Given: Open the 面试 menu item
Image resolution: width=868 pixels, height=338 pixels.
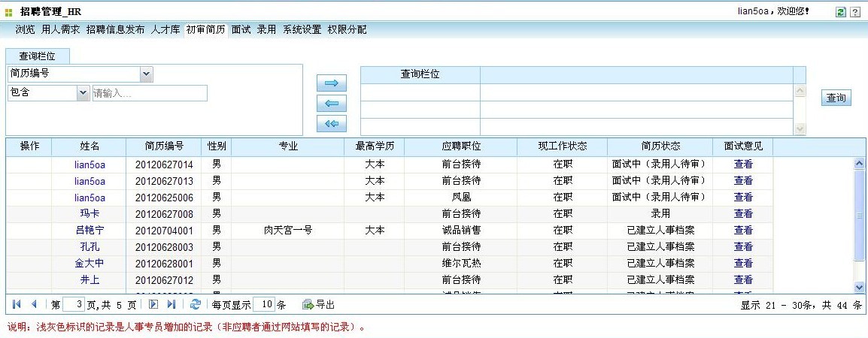Looking at the screenshot, I should pos(241,30).
